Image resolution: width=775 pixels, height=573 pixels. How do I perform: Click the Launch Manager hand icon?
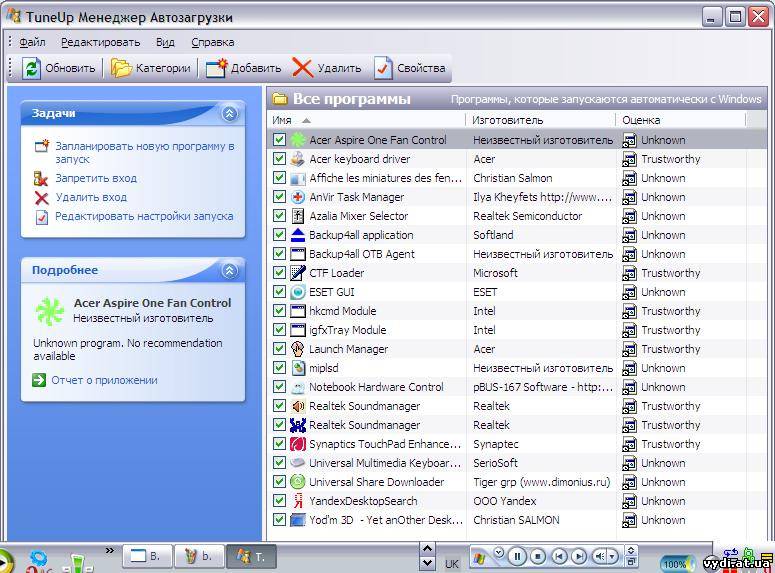298,349
